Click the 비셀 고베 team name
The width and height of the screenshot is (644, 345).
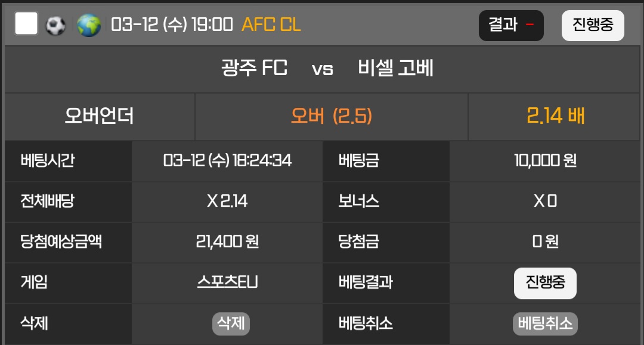[x=395, y=69]
